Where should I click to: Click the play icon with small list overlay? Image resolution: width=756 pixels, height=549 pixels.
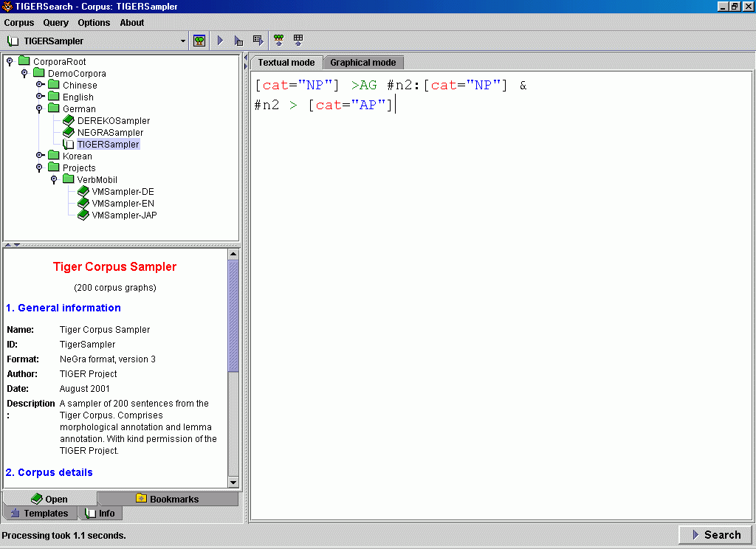239,41
